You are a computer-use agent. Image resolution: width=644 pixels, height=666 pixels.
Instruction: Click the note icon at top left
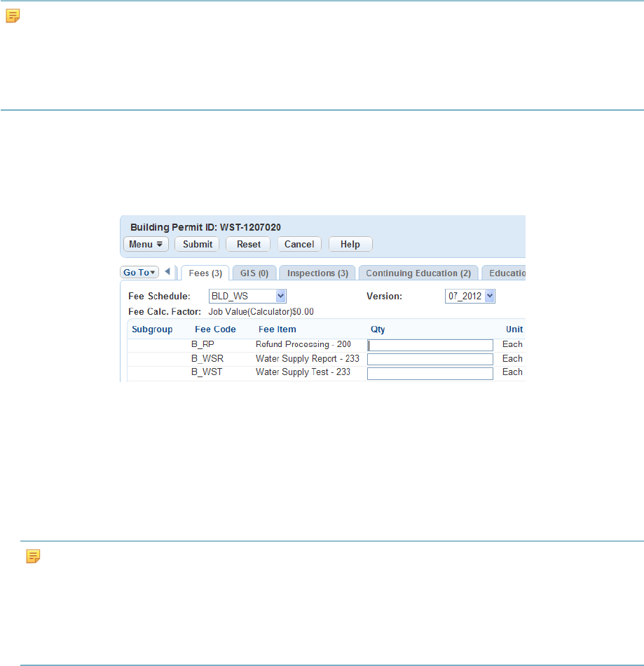coord(13,15)
